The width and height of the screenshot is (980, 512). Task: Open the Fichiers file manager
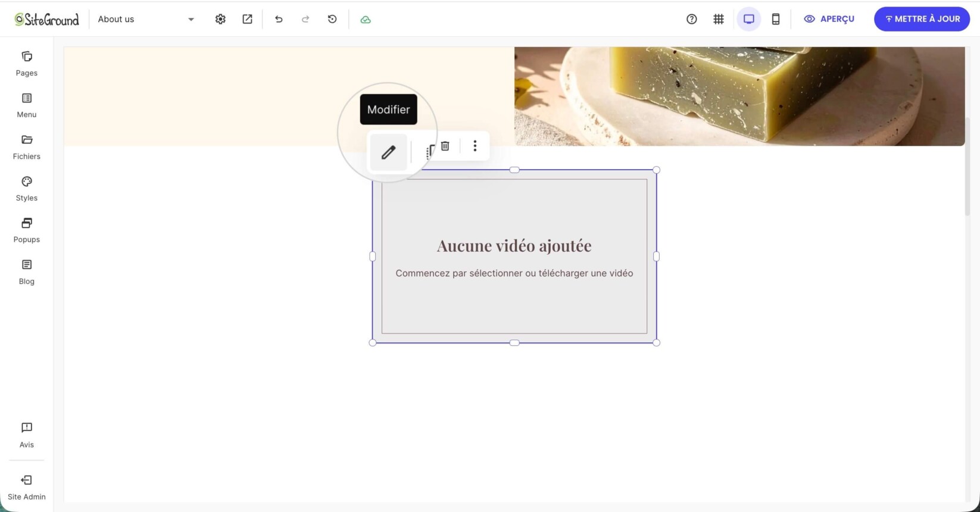26,147
